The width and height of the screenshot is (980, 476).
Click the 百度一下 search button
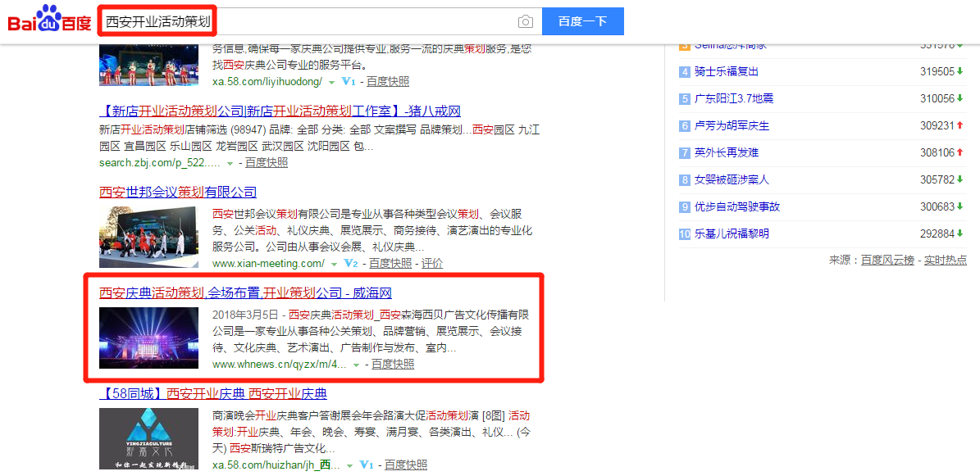click(x=582, y=22)
